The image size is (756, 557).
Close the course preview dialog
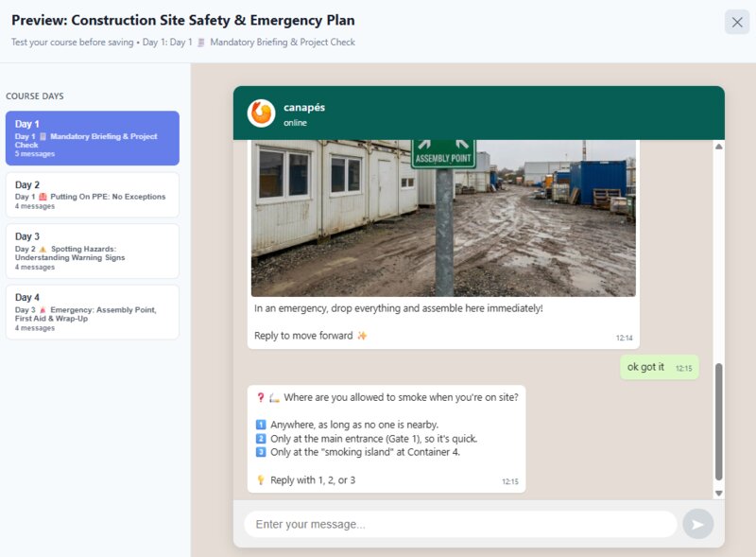(x=737, y=23)
